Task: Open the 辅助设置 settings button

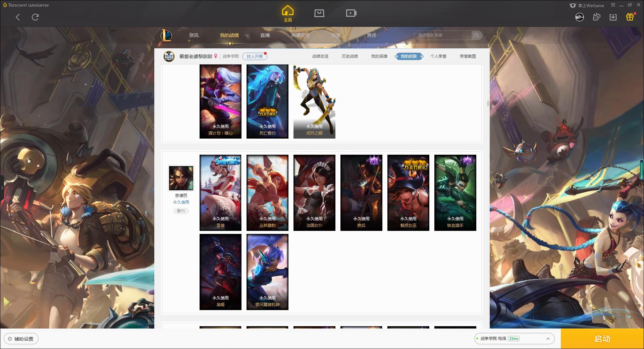Action: (x=21, y=339)
